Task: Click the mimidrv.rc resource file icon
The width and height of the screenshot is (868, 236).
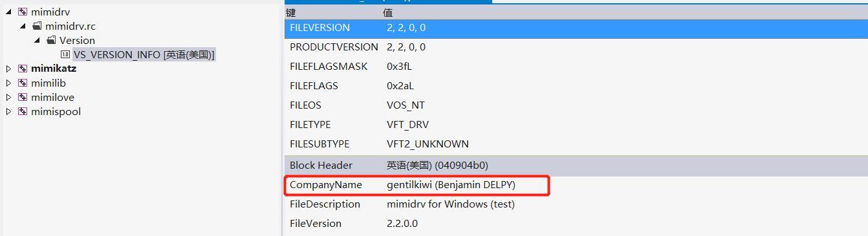Action: click(x=37, y=26)
